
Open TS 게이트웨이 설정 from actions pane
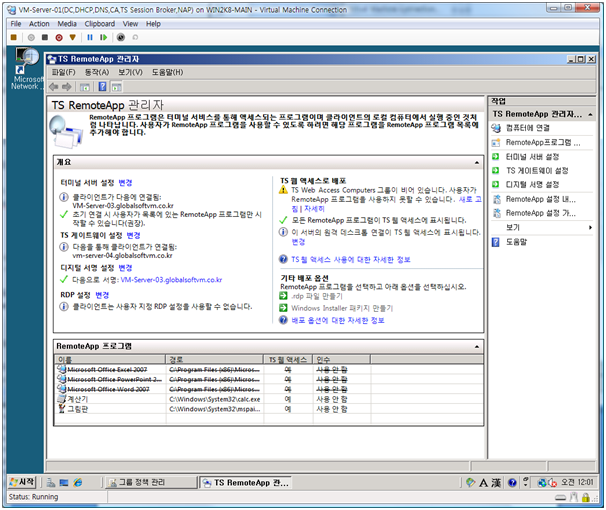[x=537, y=171]
